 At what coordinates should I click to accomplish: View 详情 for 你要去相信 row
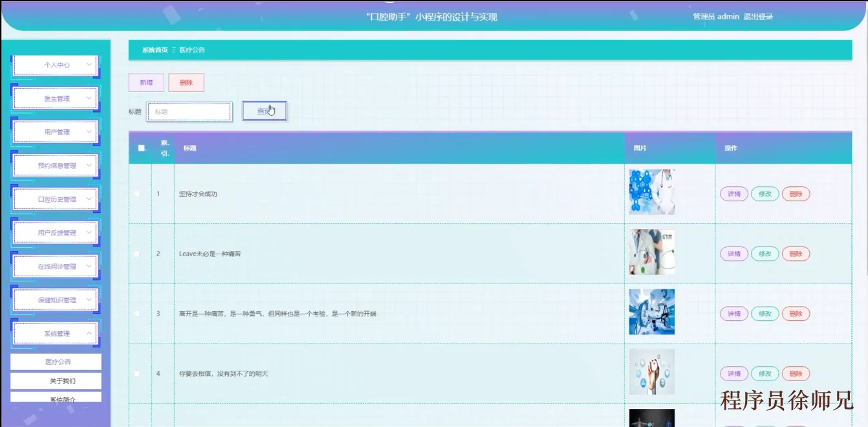[x=734, y=374]
